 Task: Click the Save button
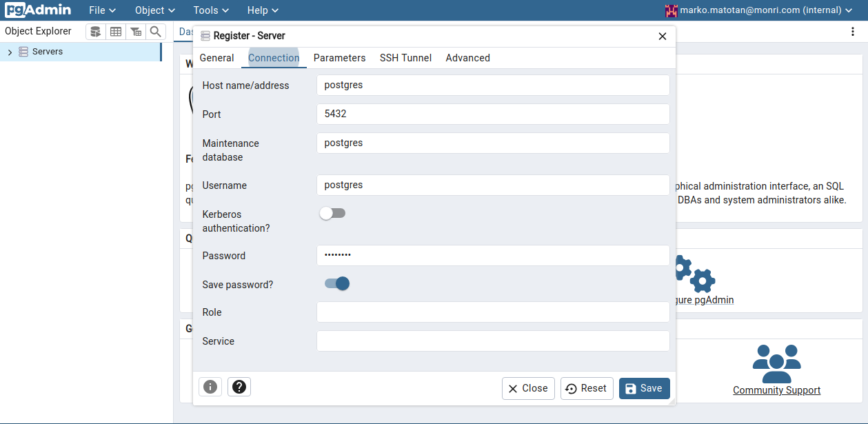pyautogui.click(x=644, y=388)
